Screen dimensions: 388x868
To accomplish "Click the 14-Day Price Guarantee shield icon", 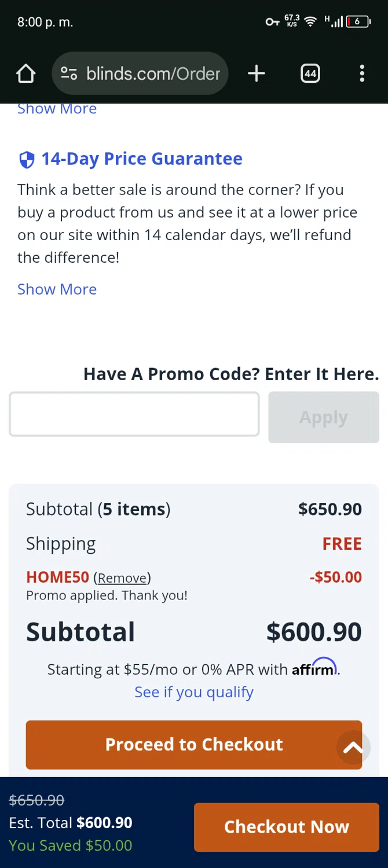I will 27,160.
